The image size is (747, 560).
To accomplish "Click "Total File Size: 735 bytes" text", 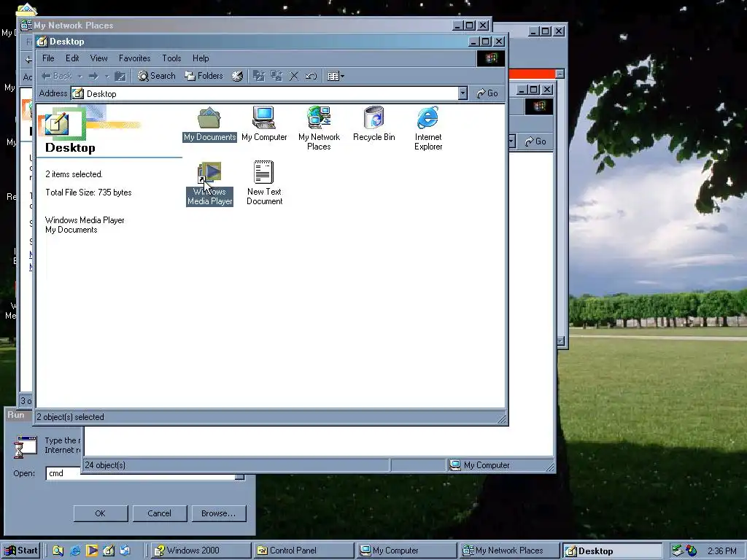I will (88, 192).
